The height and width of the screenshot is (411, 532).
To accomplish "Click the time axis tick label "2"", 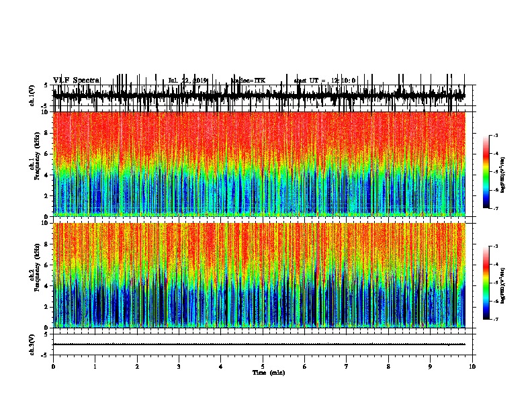I will pos(137,367).
